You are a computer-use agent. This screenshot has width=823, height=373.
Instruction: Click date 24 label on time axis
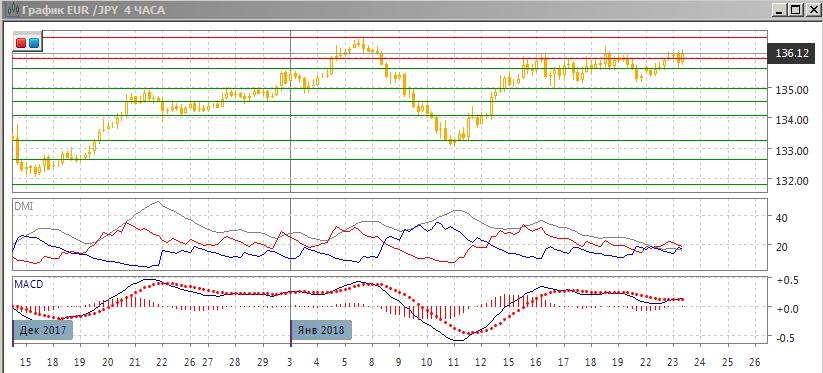tap(700, 362)
